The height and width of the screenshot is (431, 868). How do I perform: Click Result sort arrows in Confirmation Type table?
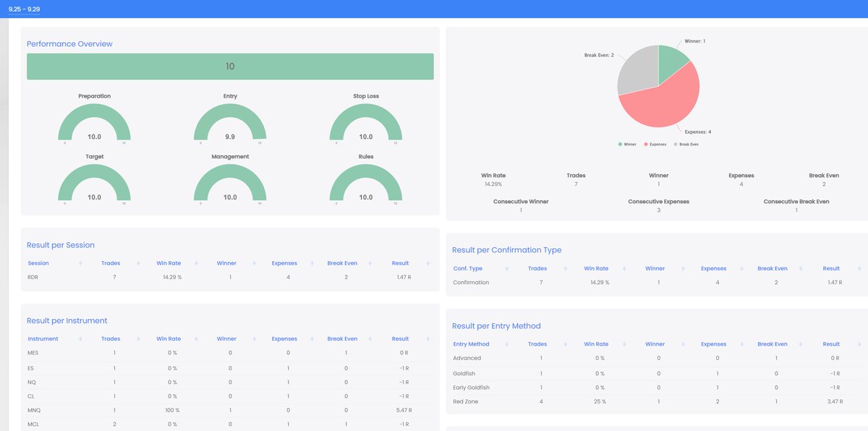coord(858,268)
